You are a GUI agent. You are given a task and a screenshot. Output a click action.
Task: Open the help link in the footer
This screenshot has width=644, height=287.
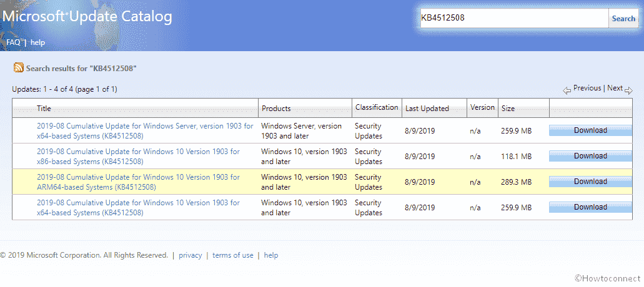pos(271,255)
